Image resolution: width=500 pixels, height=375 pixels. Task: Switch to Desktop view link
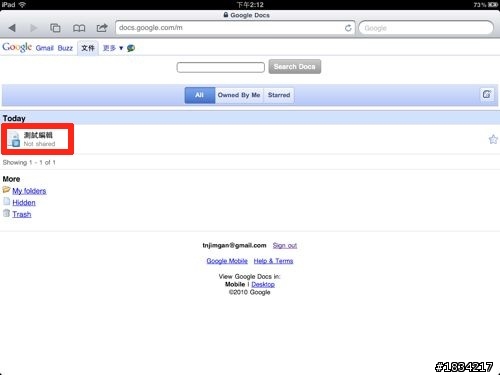point(263,284)
